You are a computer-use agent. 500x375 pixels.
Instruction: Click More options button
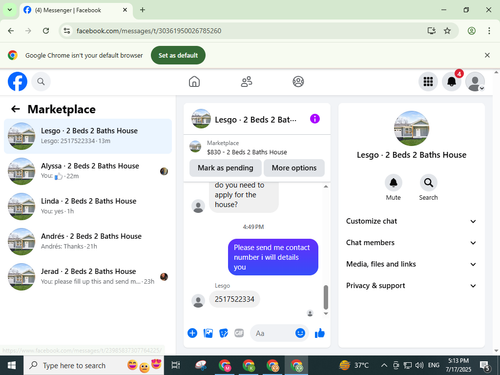[294, 168]
